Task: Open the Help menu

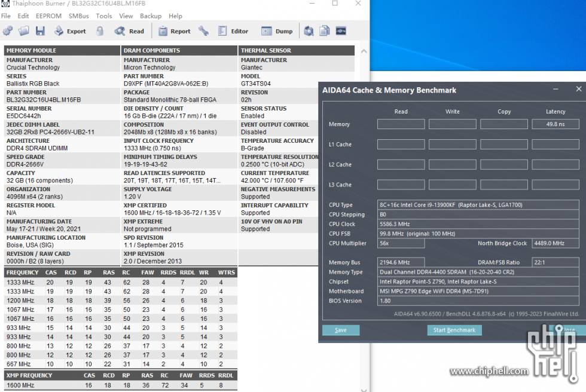Action: [175, 16]
